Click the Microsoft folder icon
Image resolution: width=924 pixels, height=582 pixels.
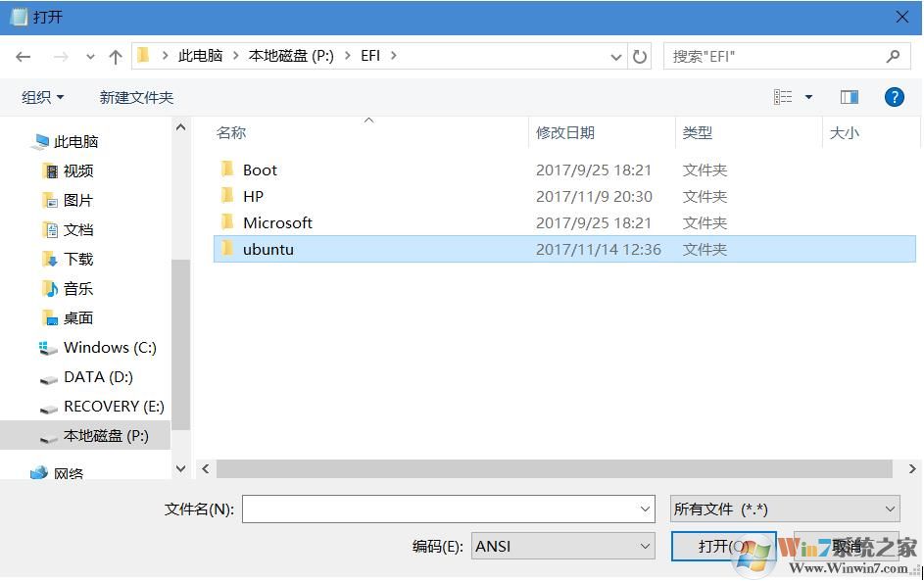[227, 222]
